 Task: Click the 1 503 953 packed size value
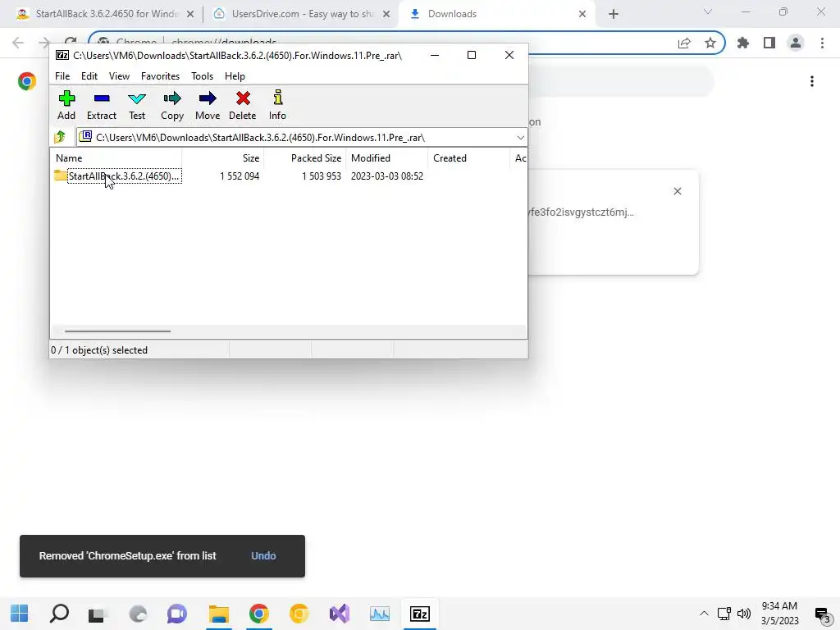tap(322, 176)
